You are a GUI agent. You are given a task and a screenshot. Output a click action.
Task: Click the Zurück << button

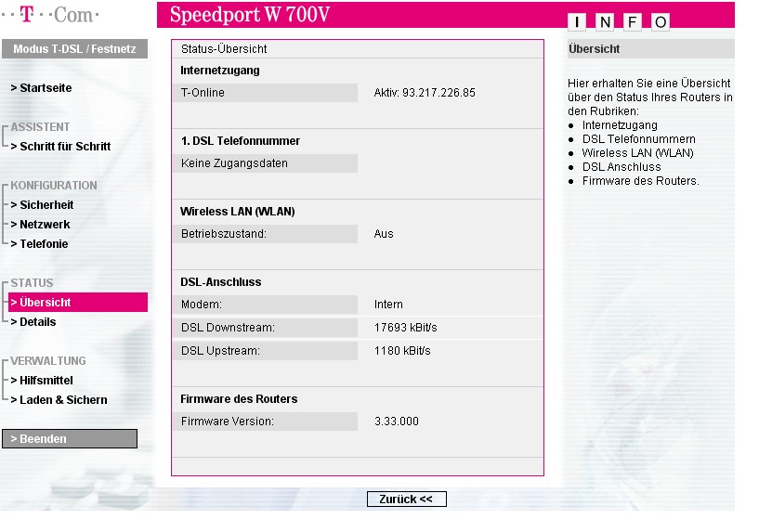pos(407,500)
